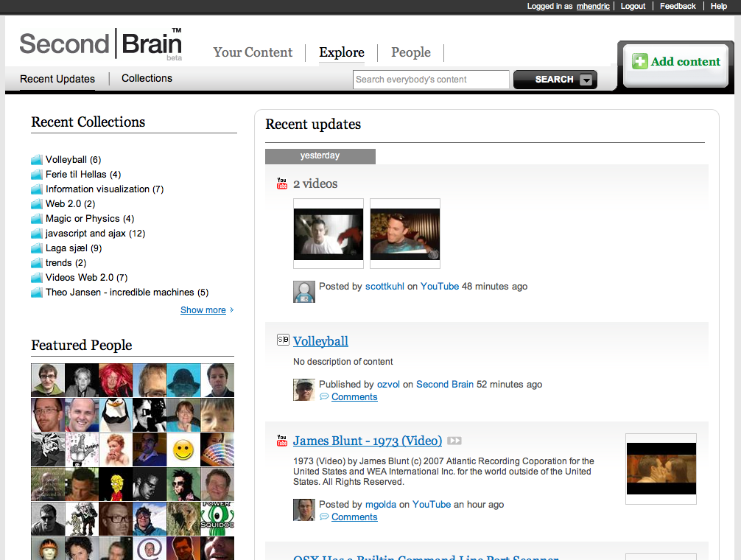Click the Second Brain logo
The width and height of the screenshot is (741, 560).
(101, 44)
